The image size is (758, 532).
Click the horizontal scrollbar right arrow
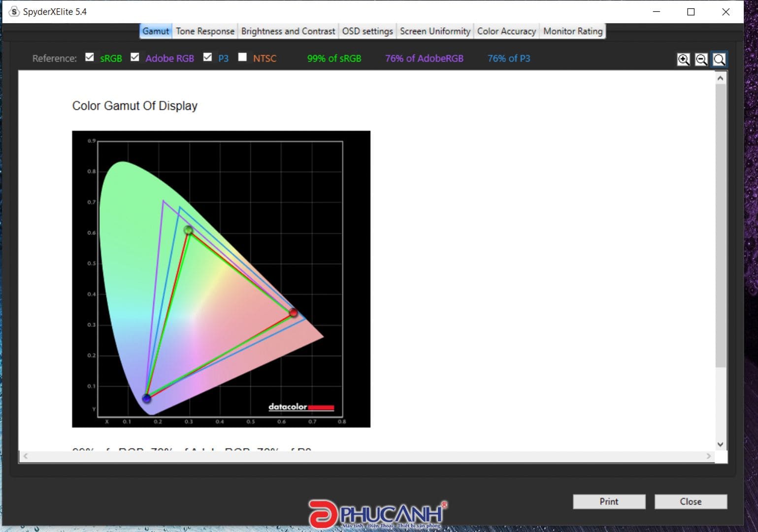[x=709, y=456]
